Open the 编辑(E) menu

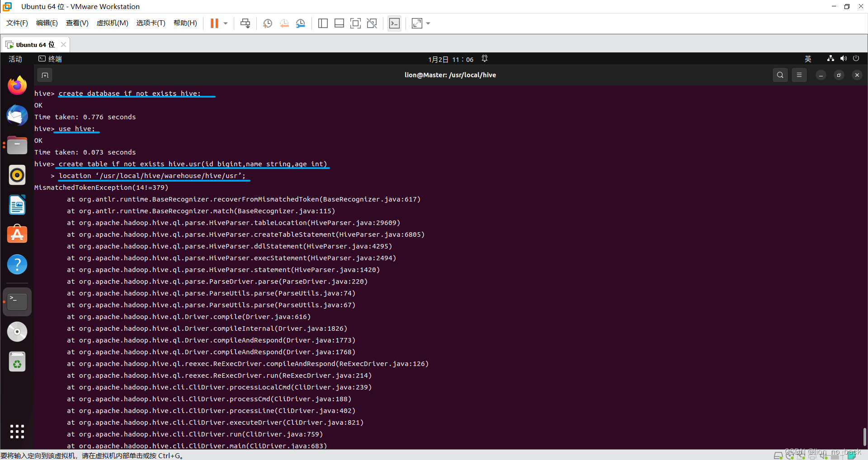tap(47, 23)
